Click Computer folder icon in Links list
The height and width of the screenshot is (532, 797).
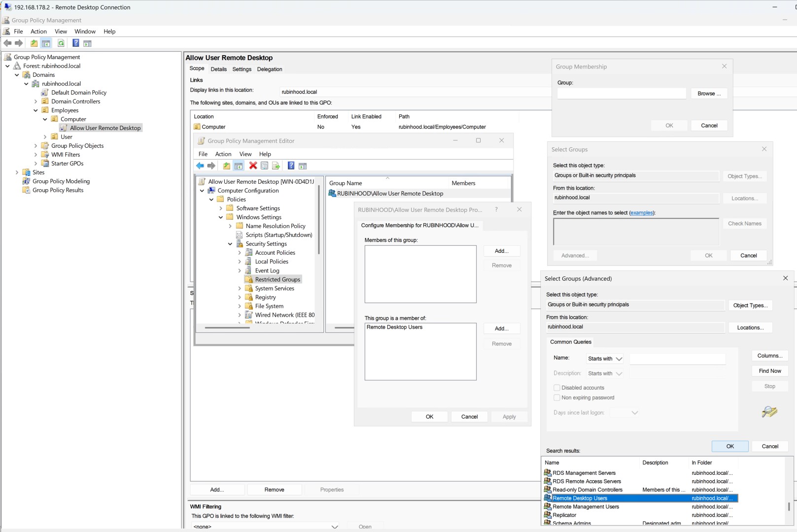tap(197, 127)
